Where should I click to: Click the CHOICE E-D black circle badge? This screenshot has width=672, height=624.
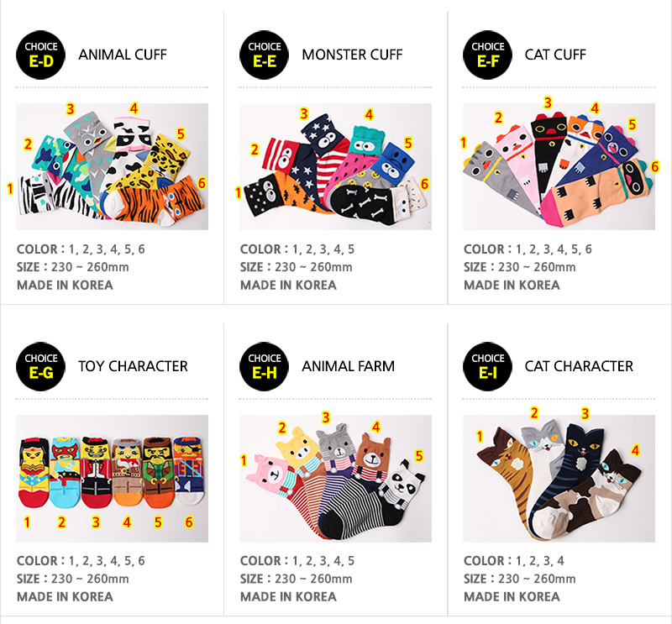click(x=40, y=55)
